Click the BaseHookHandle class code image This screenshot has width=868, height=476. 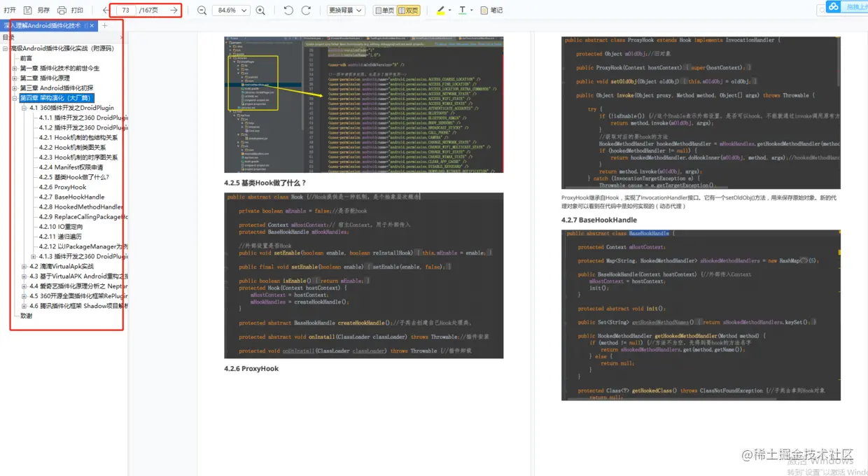701,315
